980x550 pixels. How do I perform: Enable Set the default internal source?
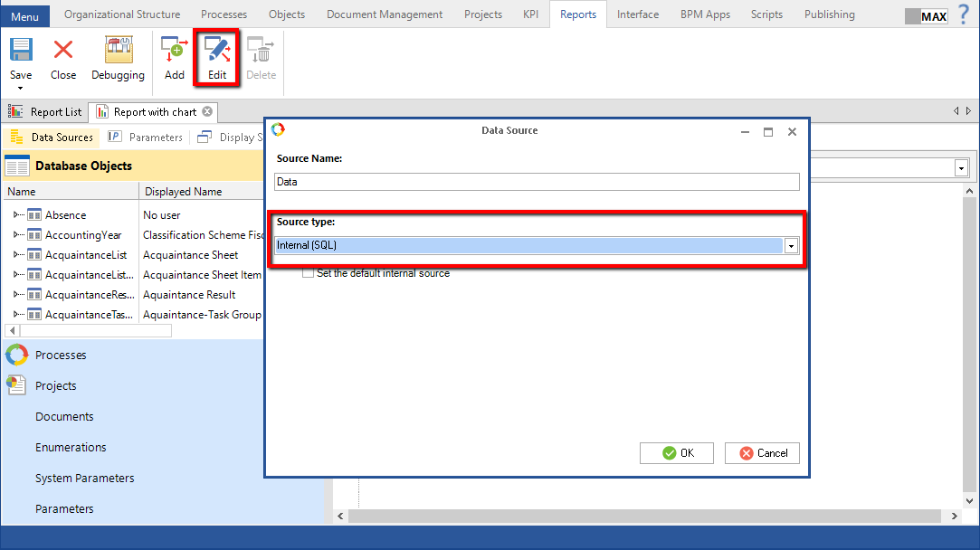pos(309,272)
